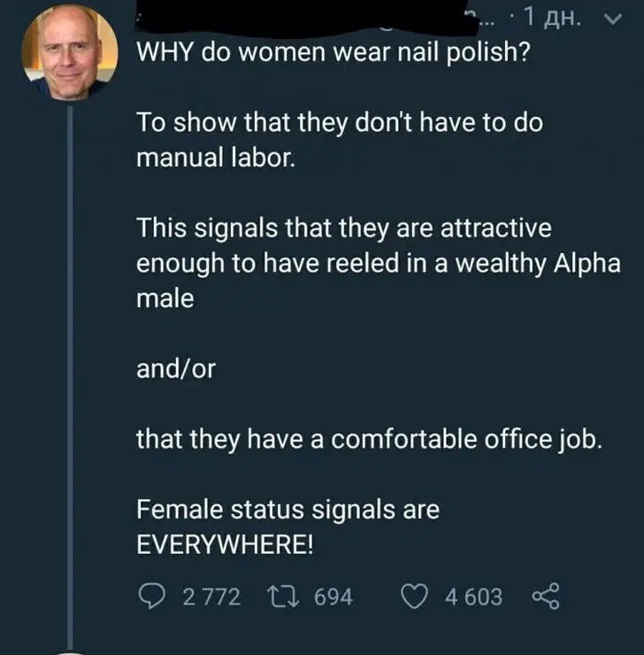View the 2 772 replies count
This screenshot has height=655, width=644.
(x=211, y=597)
